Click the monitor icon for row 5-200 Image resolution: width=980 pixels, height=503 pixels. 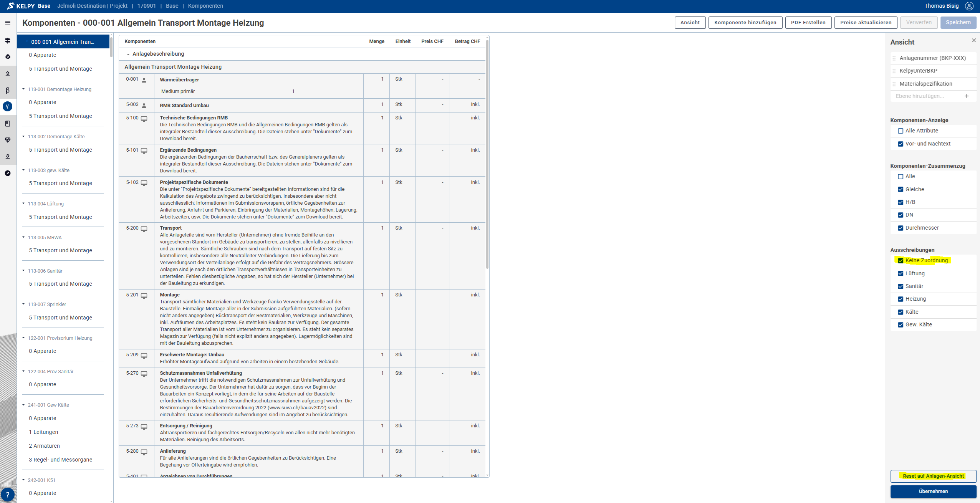pyautogui.click(x=144, y=229)
